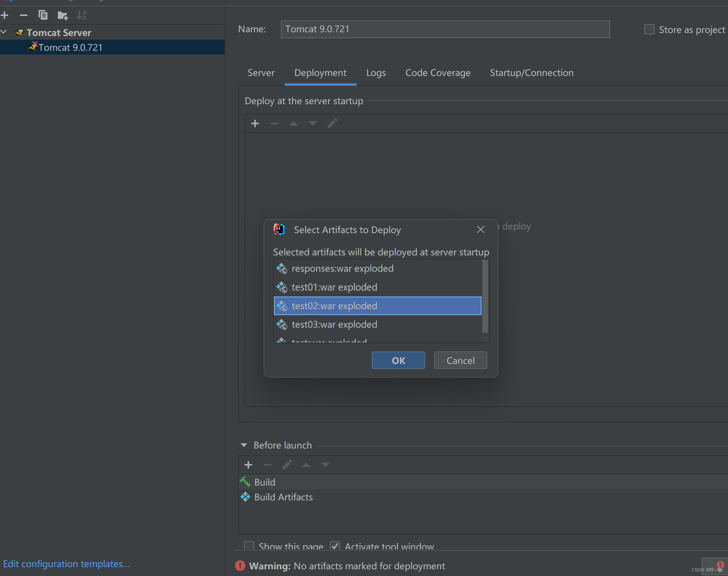Click the Name input field

(445, 29)
